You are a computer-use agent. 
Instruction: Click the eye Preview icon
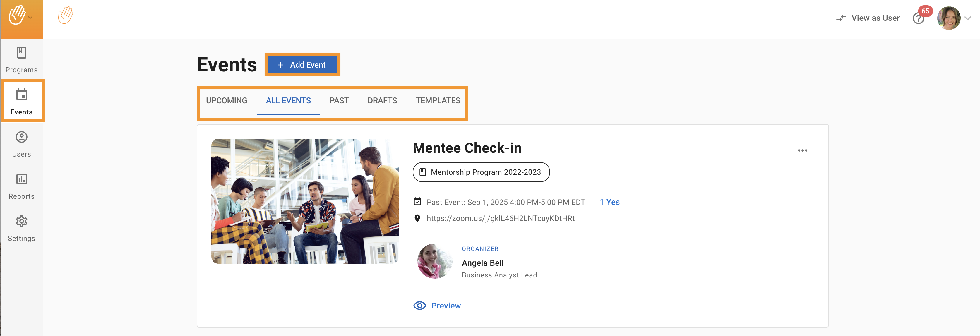coord(420,306)
